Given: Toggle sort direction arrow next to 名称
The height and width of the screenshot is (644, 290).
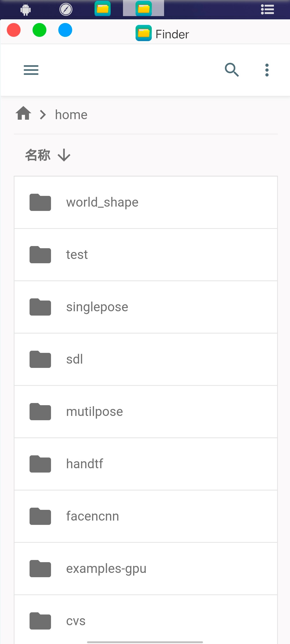Looking at the screenshot, I should click(x=64, y=155).
